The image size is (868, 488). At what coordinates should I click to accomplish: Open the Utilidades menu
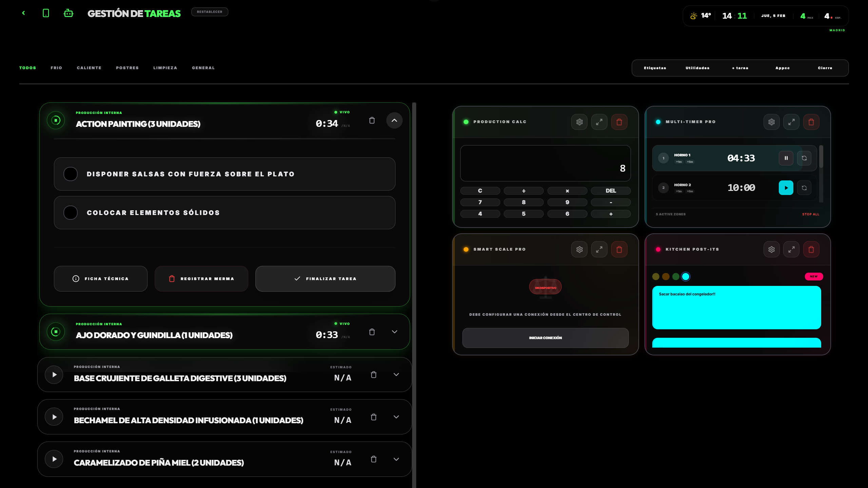[697, 68]
